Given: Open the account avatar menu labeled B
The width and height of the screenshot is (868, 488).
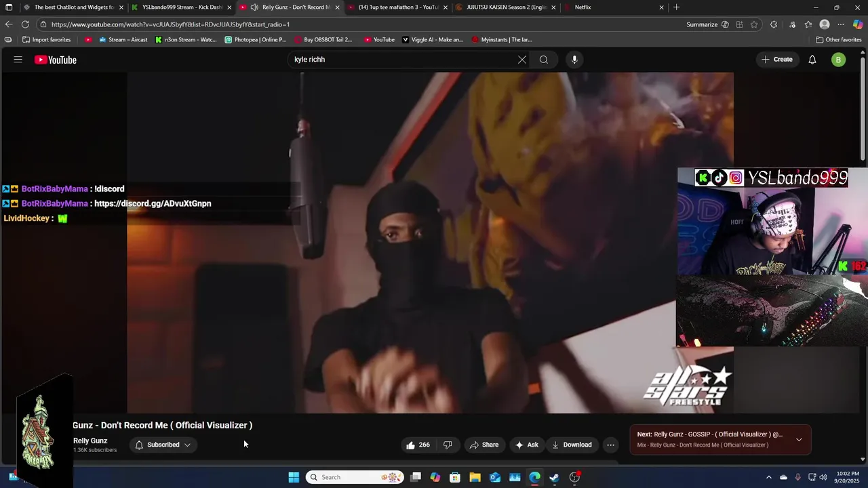Looking at the screenshot, I should (839, 60).
